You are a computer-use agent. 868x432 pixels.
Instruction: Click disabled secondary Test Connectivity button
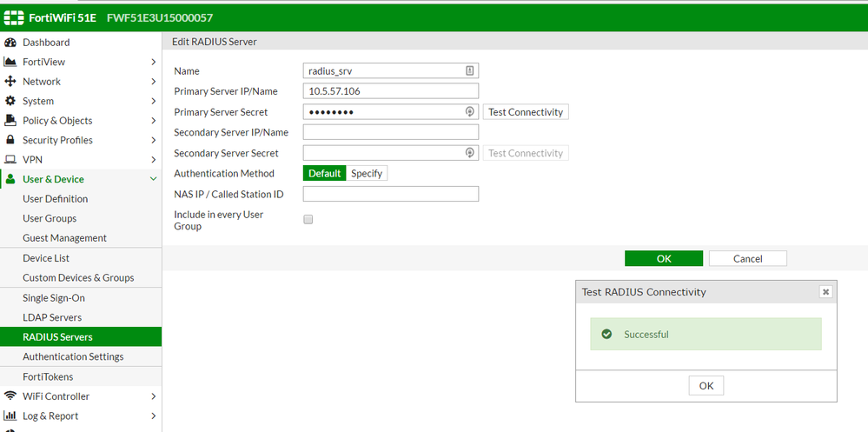pyautogui.click(x=526, y=153)
